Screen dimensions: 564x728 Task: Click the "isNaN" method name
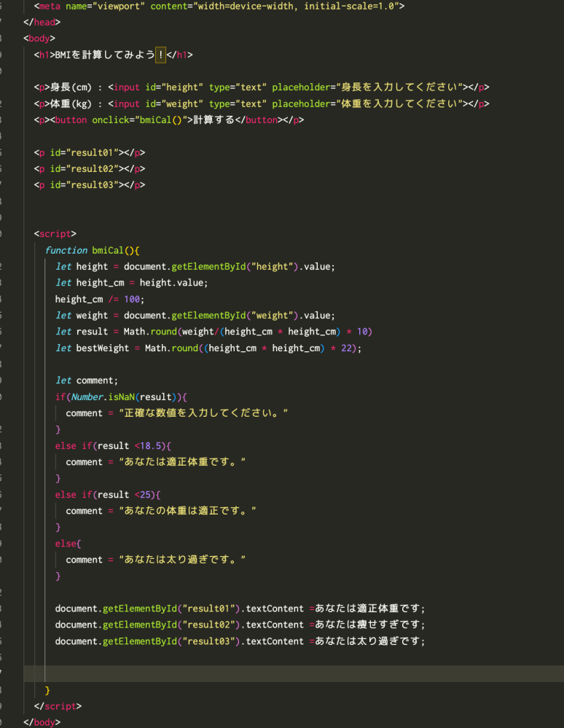121,397
